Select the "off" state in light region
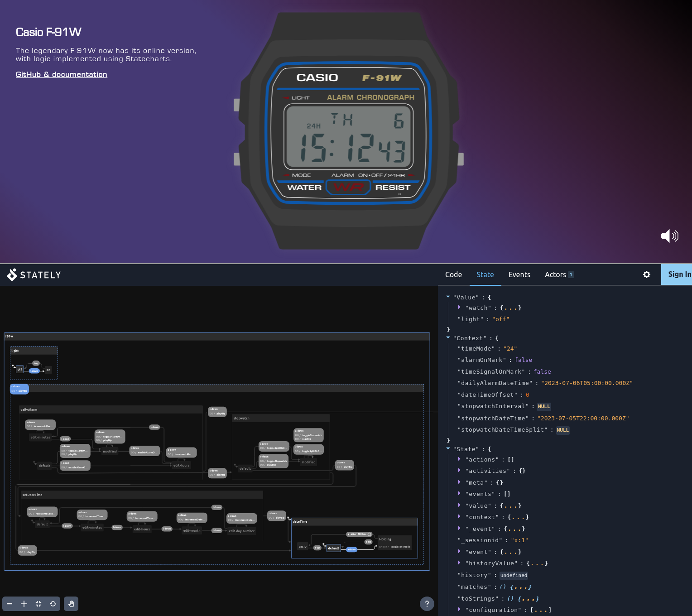Viewport: 692px width, 616px height. point(19,369)
